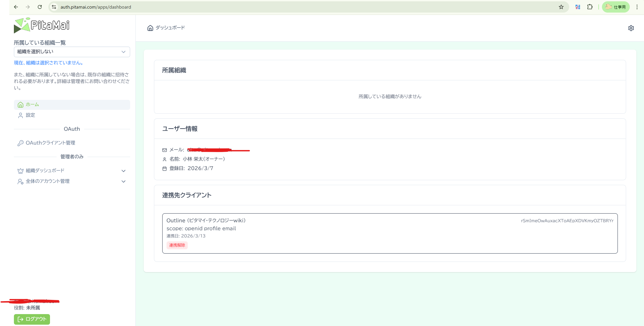Click the home icon beside ダッシュボード breadcrumb

click(x=150, y=28)
